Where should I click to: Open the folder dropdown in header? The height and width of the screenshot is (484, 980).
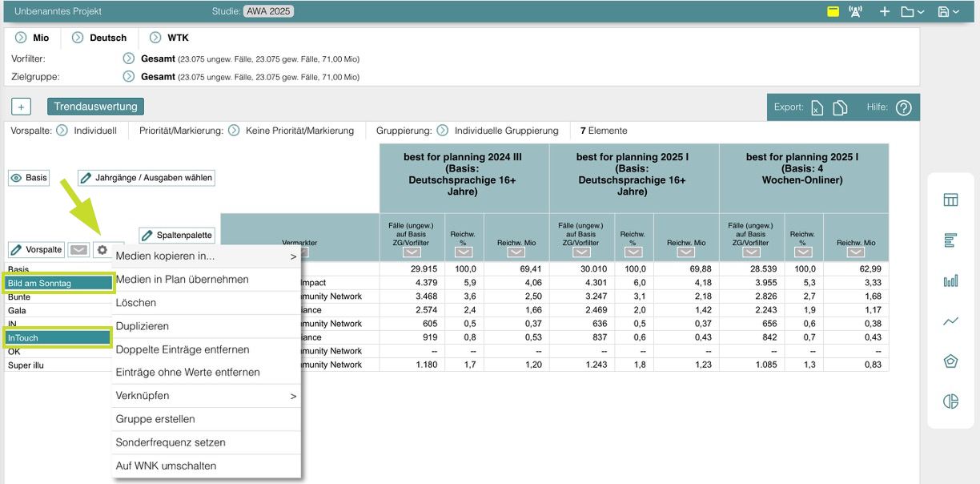pyautogui.click(x=912, y=12)
